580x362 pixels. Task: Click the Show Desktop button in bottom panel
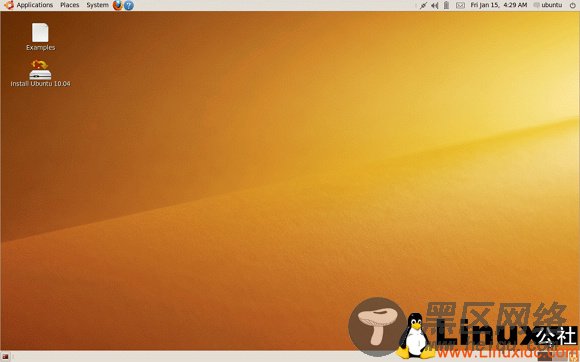(x=5, y=356)
